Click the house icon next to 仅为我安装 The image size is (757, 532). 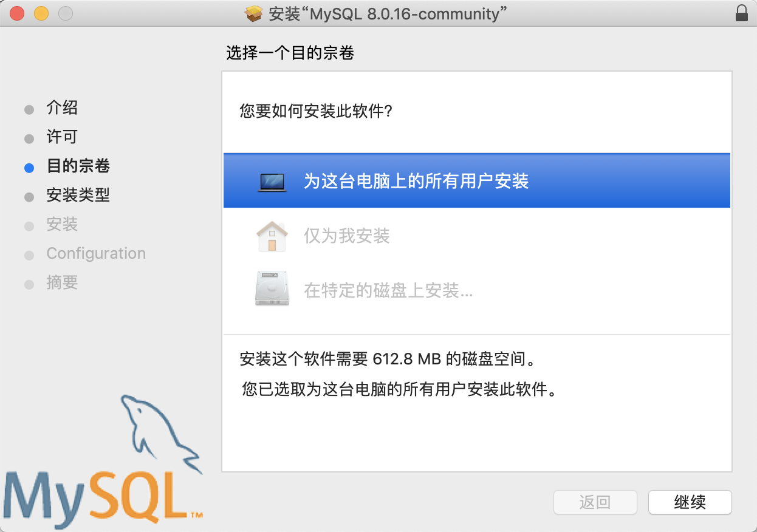272,236
